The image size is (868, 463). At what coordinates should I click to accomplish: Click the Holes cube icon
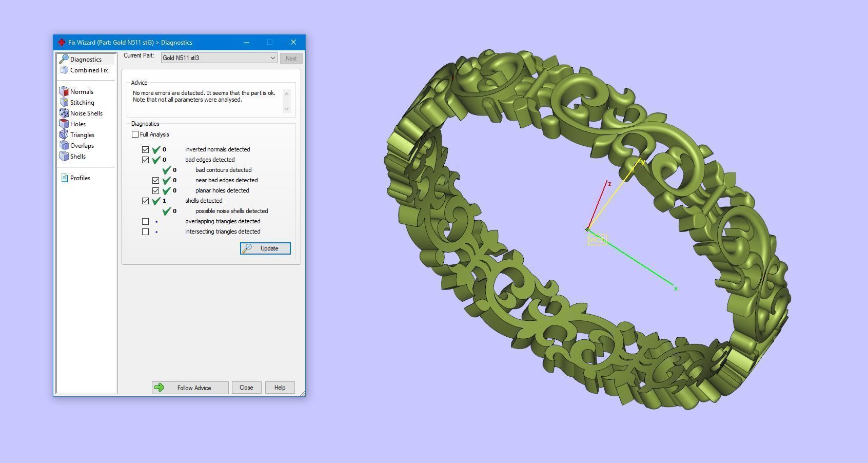64,124
